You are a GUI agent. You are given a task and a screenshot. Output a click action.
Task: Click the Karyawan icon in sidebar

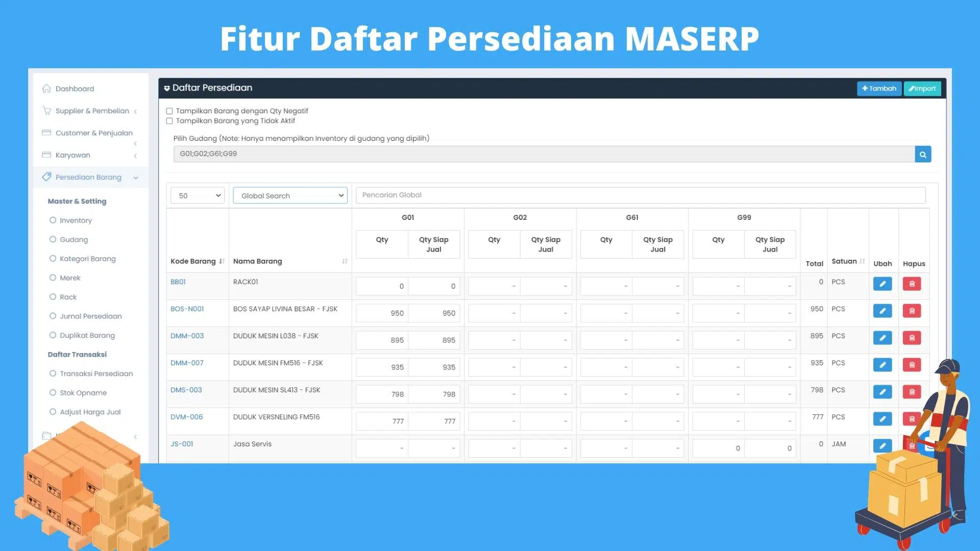pos(46,155)
